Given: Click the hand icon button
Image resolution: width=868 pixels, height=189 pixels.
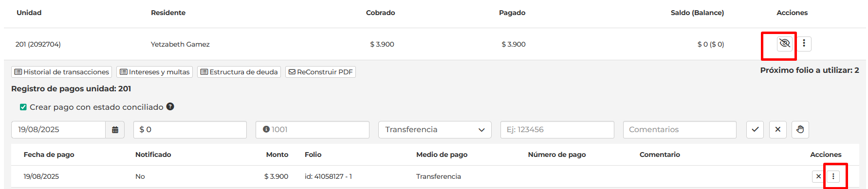Looking at the screenshot, I should [x=800, y=130].
